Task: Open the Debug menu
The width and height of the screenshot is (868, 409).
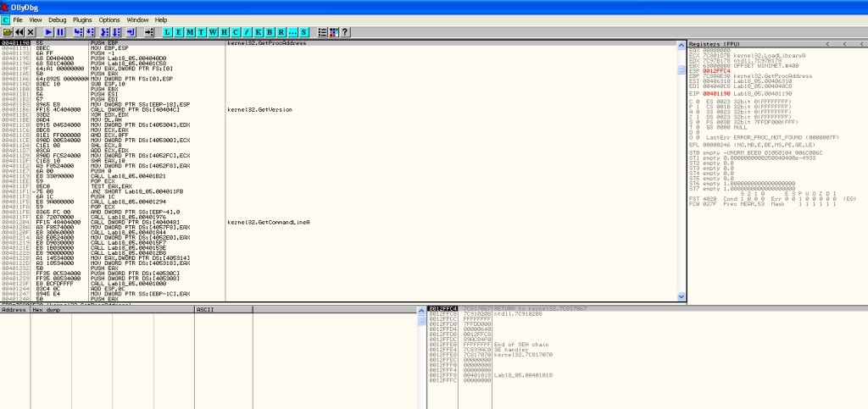Action: point(57,19)
